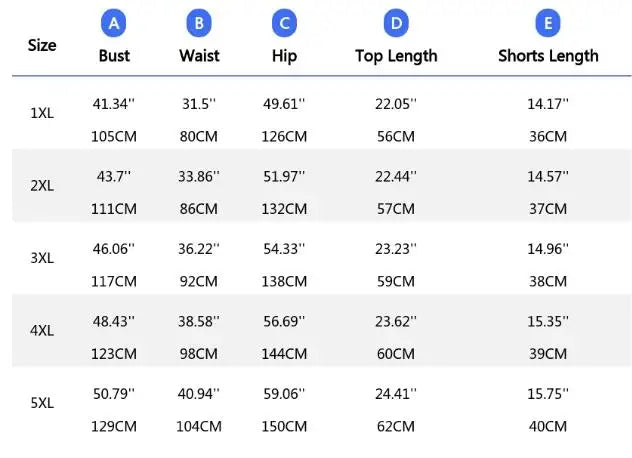Choose the 2XL size row label
The width and height of the screenshot is (632, 458).
(42, 186)
